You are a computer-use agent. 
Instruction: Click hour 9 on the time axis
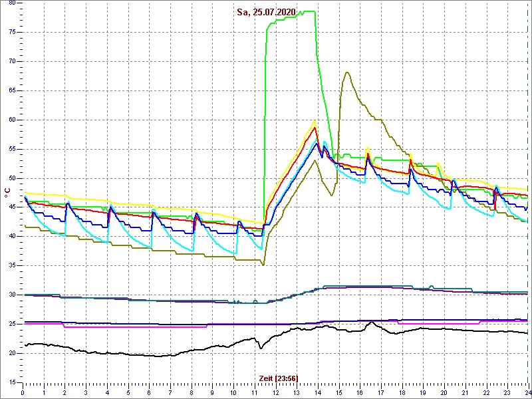coord(212,392)
